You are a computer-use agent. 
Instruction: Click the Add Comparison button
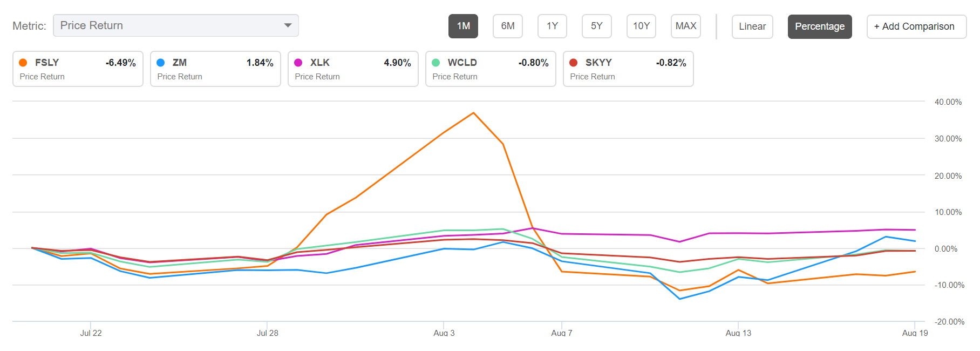point(916,26)
